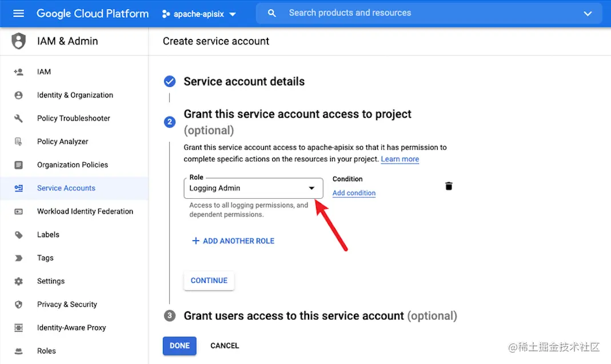Screen dimensions: 611x364
Task: Follow the Learn more link
Action: coord(400,159)
